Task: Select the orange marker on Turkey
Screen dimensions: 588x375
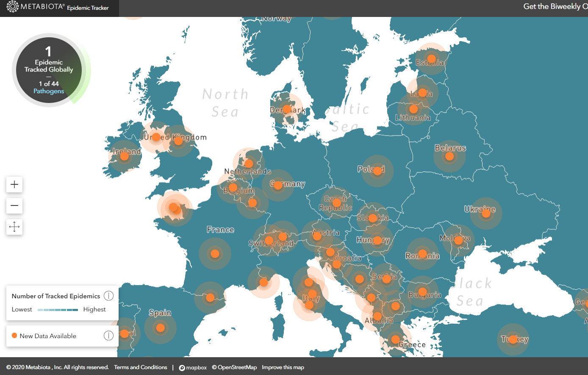Action: (x=513, y=339)
